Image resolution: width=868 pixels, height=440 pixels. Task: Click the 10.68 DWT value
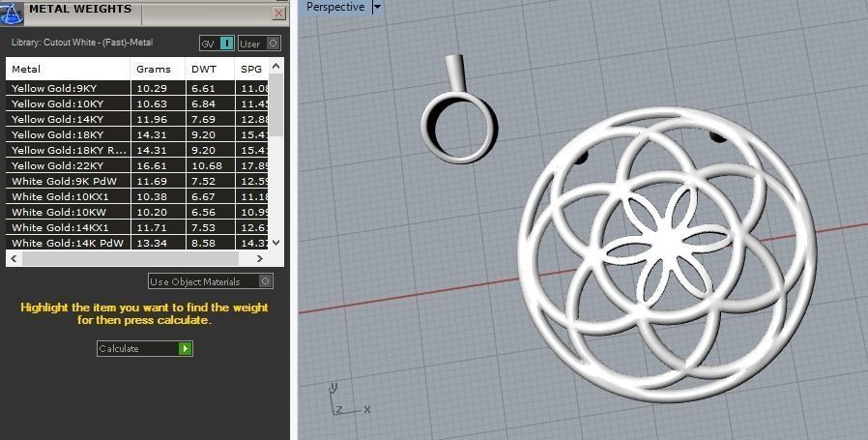tap(206, 165)
